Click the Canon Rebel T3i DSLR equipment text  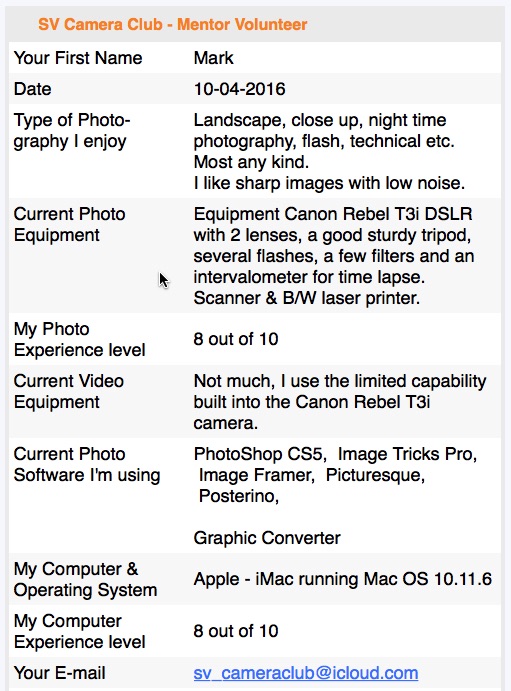point(333,256)
